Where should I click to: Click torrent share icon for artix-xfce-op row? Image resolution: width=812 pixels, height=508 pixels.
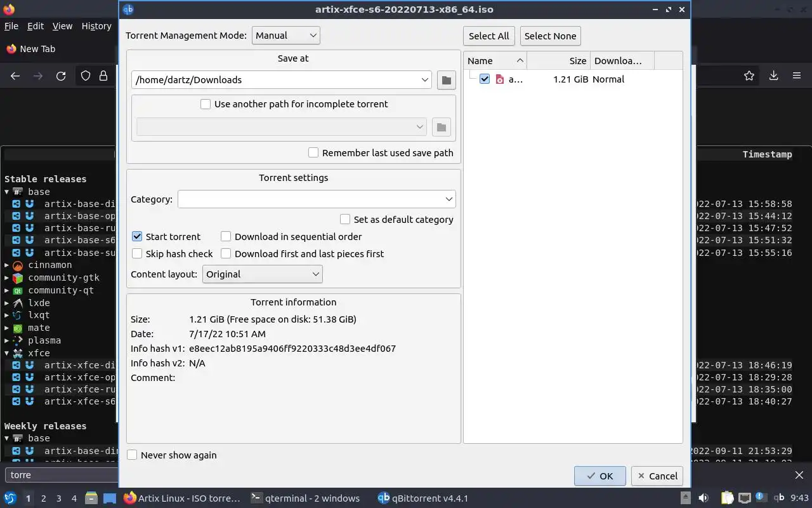[16, 377]
